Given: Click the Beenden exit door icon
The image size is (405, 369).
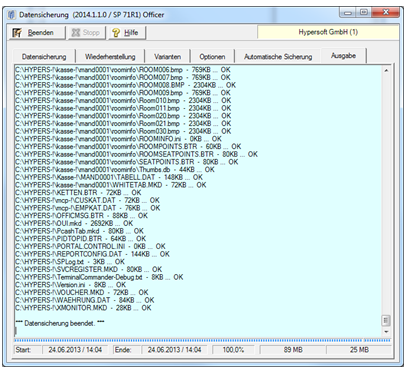Looking at the screenshot, I should (x=17, y=33).
